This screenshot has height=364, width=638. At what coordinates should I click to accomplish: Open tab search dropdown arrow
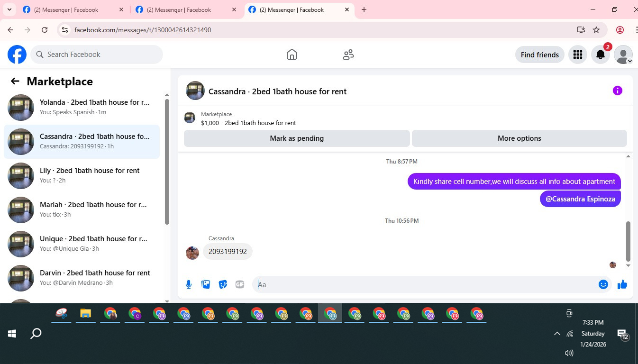pyautogui.click(x=9, y=9)
